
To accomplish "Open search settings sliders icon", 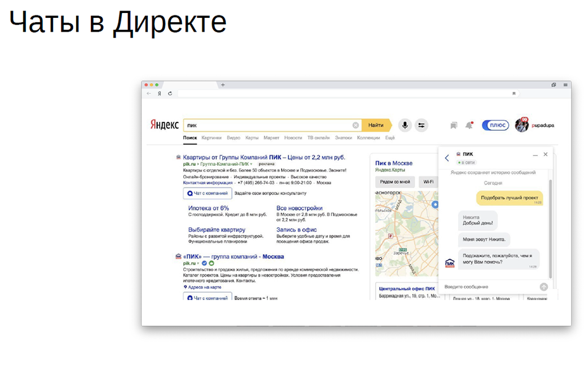I will 422,125.
